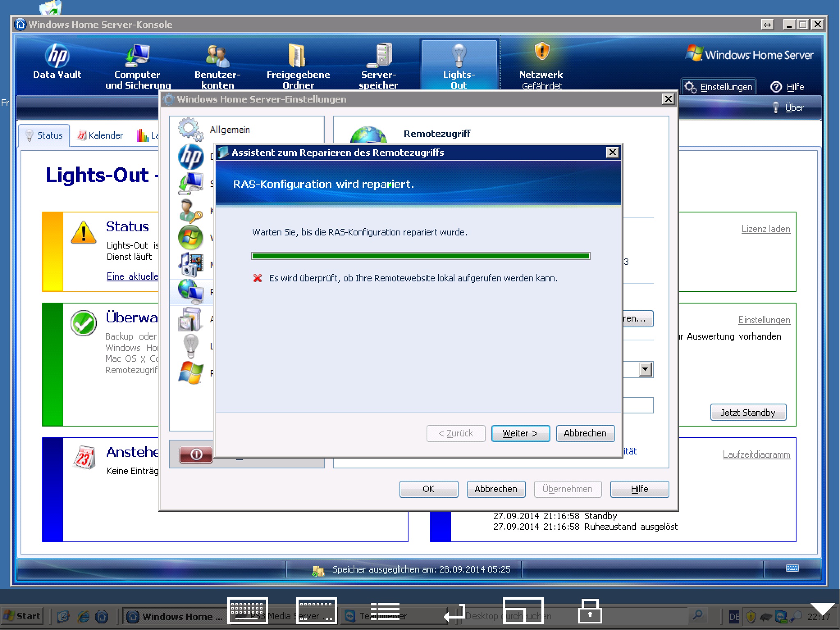Switch to the Kalender tab
Viewport: 840px width, 630px height.
(x=100, y=135)
